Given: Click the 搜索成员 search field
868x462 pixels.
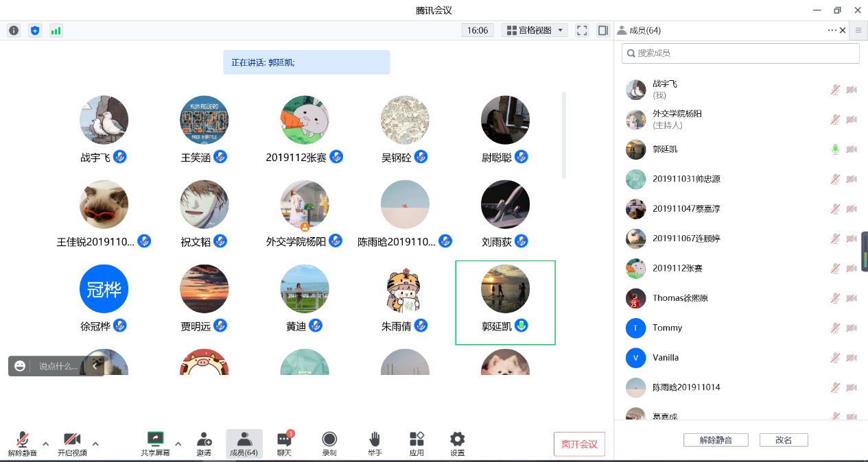Looking at the screenshot, I should click(x=741, y=53).
